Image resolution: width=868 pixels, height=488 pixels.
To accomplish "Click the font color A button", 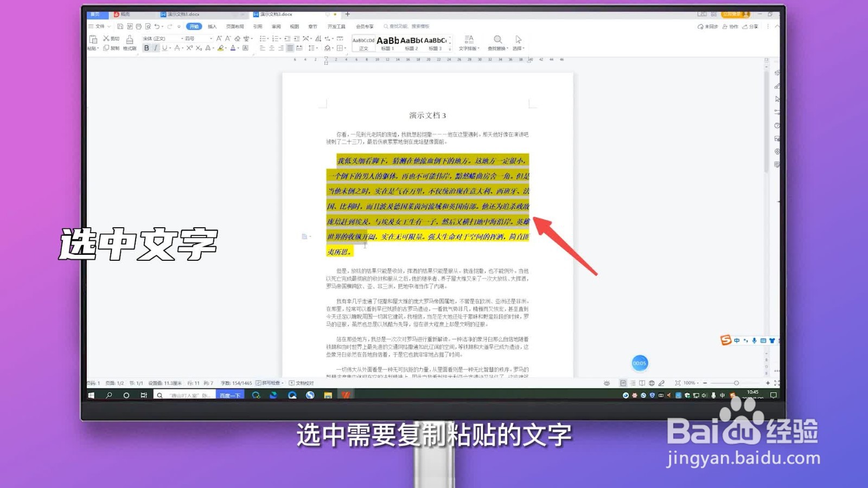I will [233, 48].
